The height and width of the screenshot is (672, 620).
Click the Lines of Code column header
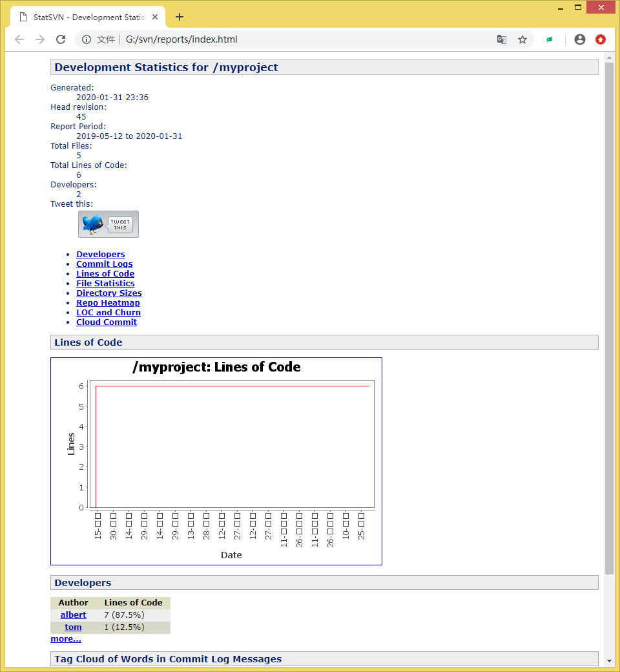[x=133, y=603]
